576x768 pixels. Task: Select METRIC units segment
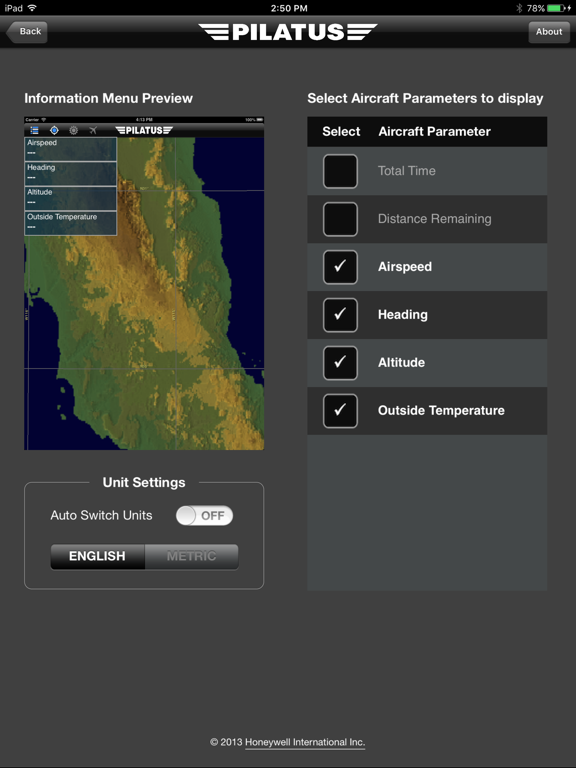click(x=192, y=556)
